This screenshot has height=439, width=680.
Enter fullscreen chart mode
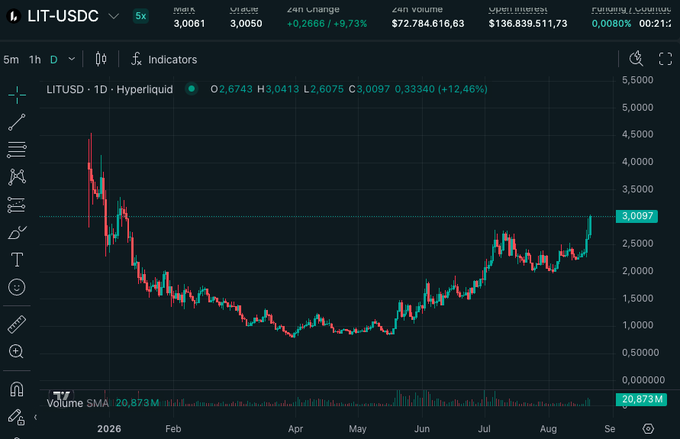pos(665,59)
